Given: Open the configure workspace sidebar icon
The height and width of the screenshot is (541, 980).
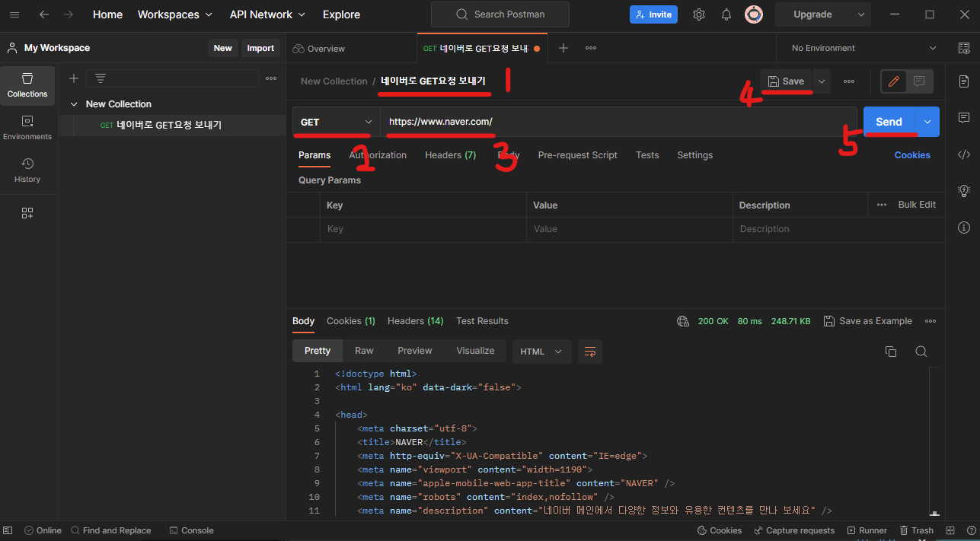Looking at the screenshot, I should point(27,213).
